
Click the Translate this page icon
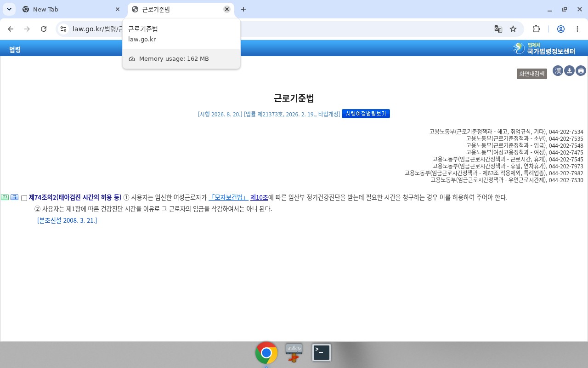498,29
